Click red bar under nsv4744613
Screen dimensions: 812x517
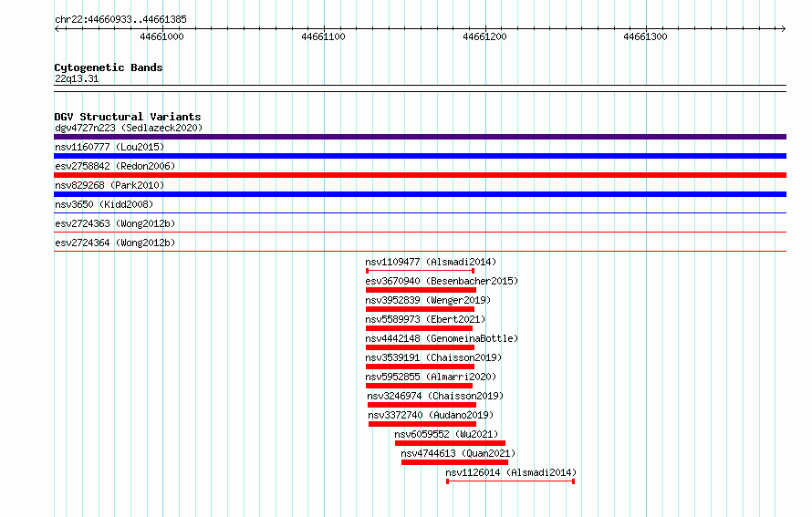coord(454,462)
